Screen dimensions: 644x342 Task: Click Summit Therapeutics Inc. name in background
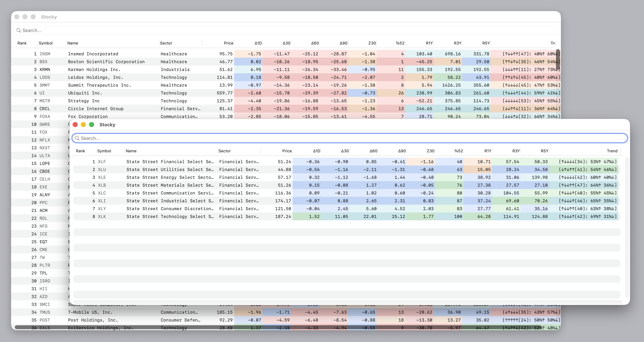click(99, 85)
